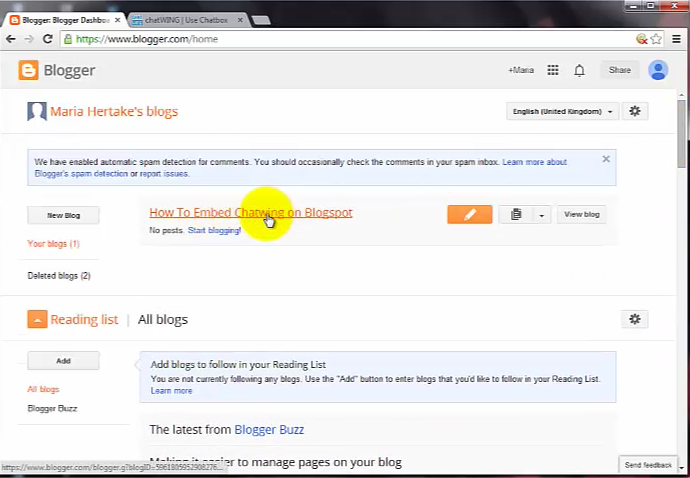
Task: Create new post with orange pencil button
Action: coord(470,214)
